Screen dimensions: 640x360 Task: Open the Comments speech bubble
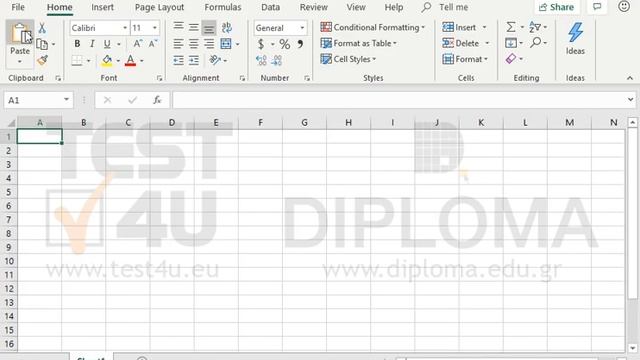pos(597,7)
